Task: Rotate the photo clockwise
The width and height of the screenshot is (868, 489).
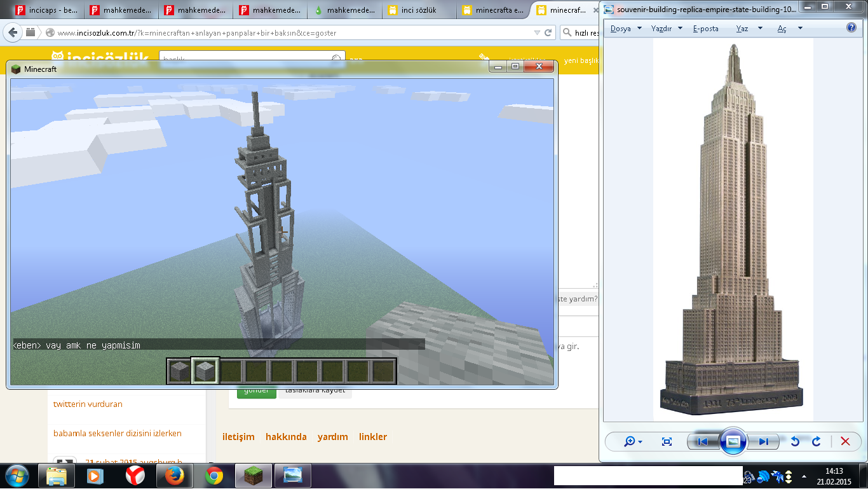Action: tap(817, 441)
